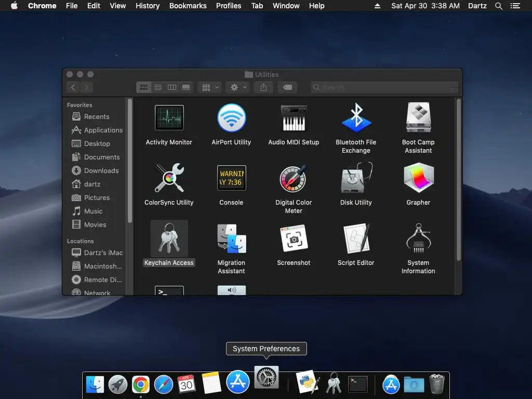
Task: Select ColorSync Utility icon
Action: click(x=169, y=178)
